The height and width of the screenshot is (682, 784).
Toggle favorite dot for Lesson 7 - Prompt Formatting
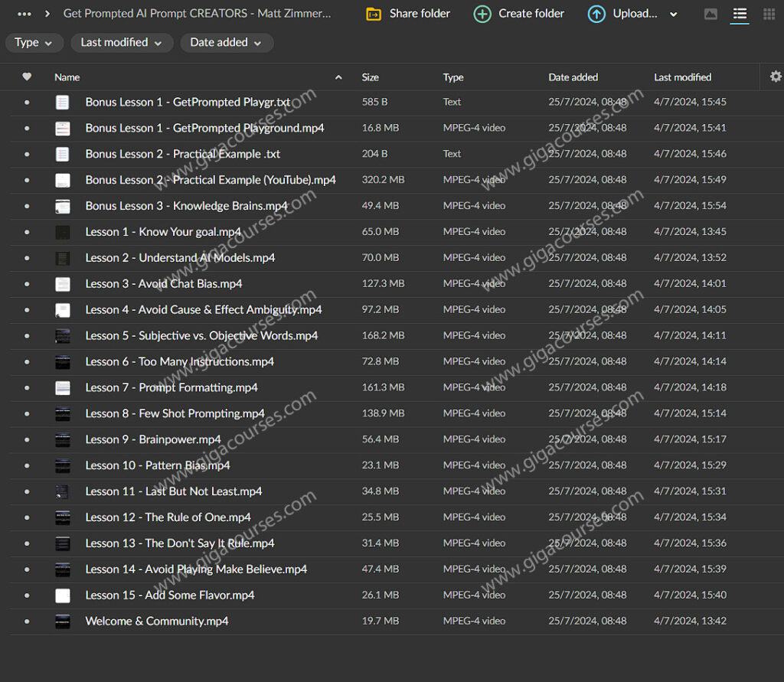28,388
